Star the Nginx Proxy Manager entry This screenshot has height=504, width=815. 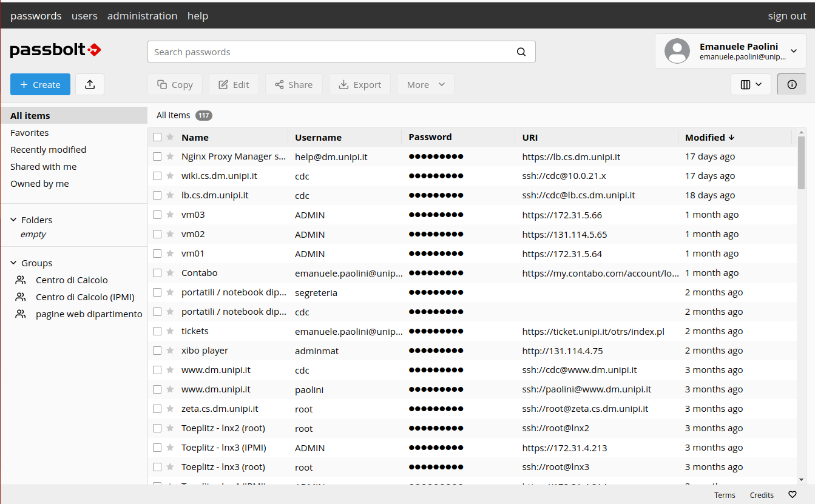click(170, 156)
